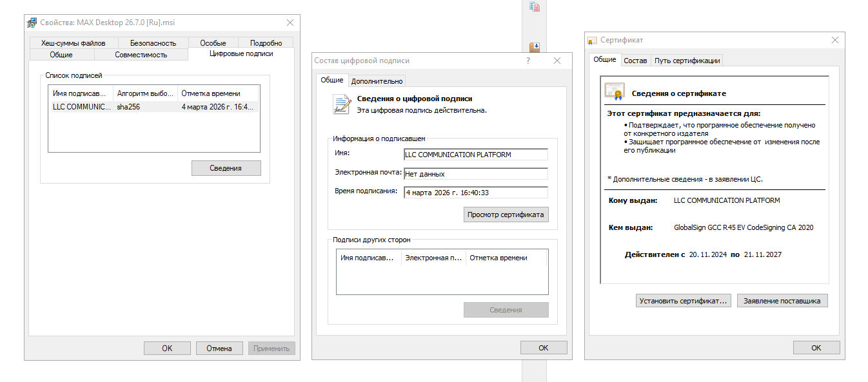Open the Безопасность tab
The image size is (868, 382).
[x=153, y=43]
